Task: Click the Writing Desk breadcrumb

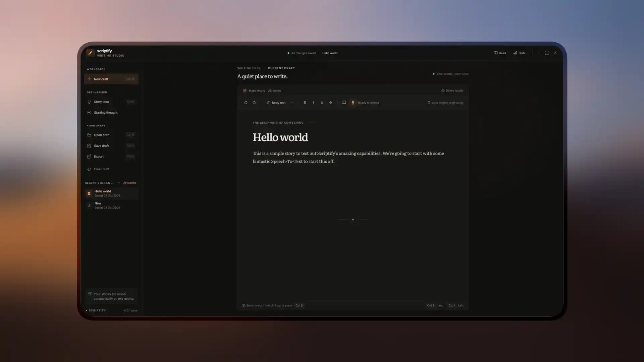Action: 249,68
